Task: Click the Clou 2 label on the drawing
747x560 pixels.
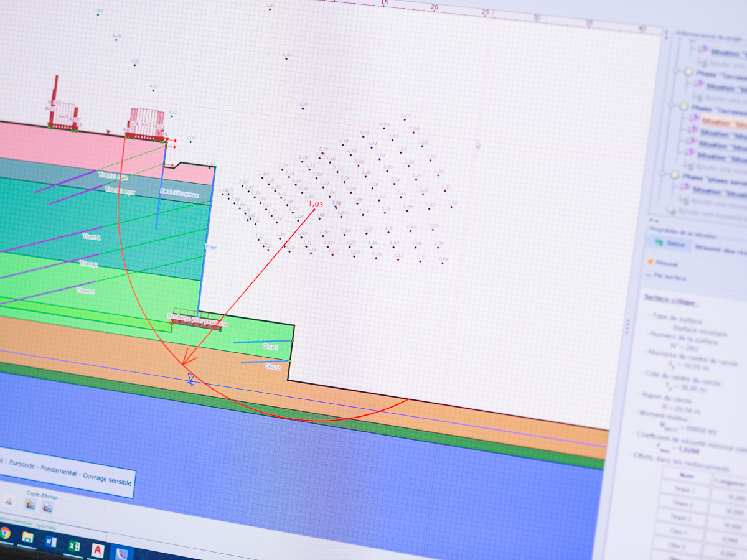Action: [273, 367]
